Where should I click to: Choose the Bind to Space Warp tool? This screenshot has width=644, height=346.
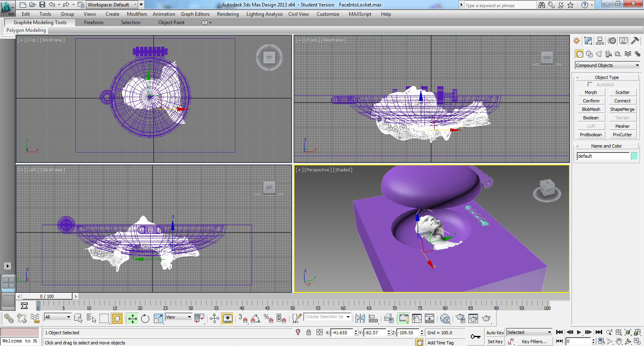[x=35, y=319]
